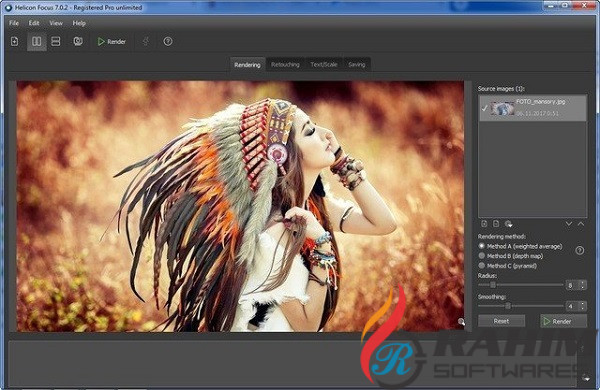Click the first add-file icon below source list
This screenshot has height=390, width=600.
[x=484, y=224]
